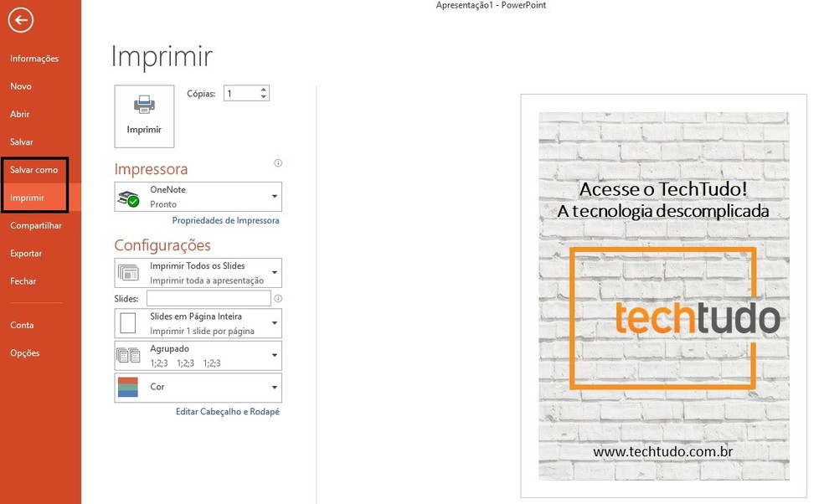Select Fechar in the sidebar
Image resolution: width=824 pixels, height=504 pixels.
pyautogui.click(x=23, y=281)
